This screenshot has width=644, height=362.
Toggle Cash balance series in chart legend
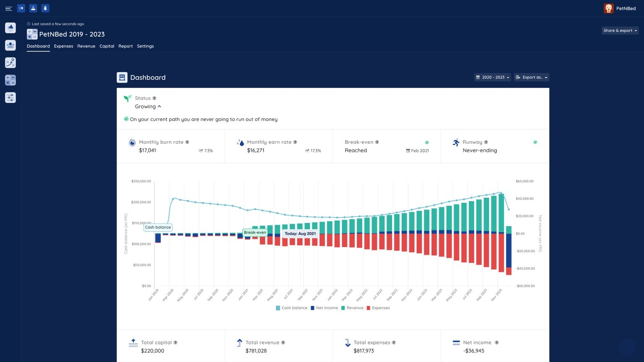click(291, 308)
